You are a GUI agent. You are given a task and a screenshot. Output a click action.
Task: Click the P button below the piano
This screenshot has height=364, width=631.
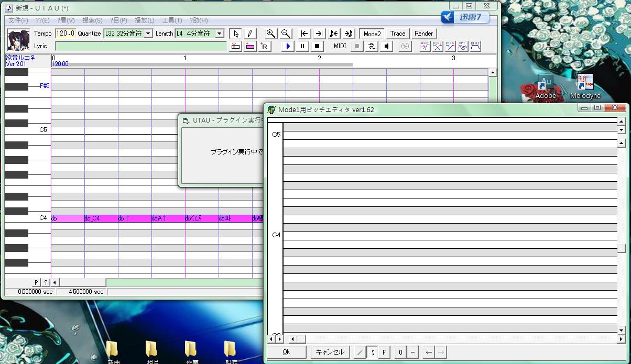pyautogui.click(x=37, y=282)
